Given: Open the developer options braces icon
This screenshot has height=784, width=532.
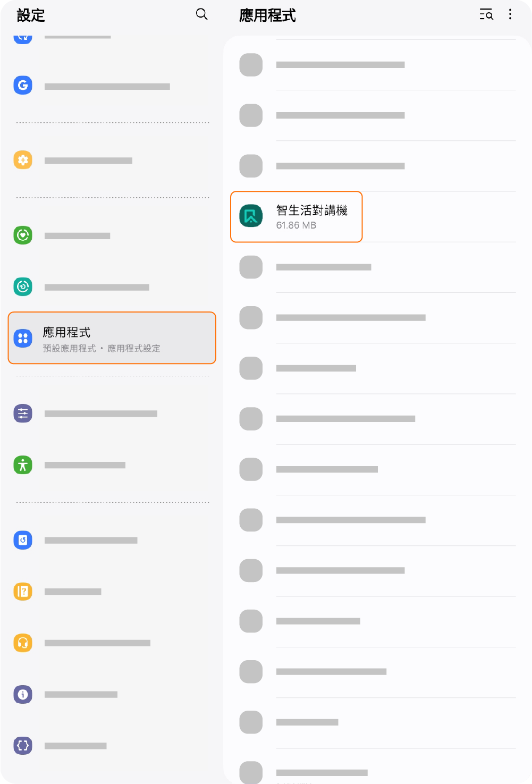Looking at the screenshot, I should click(23, 746).
